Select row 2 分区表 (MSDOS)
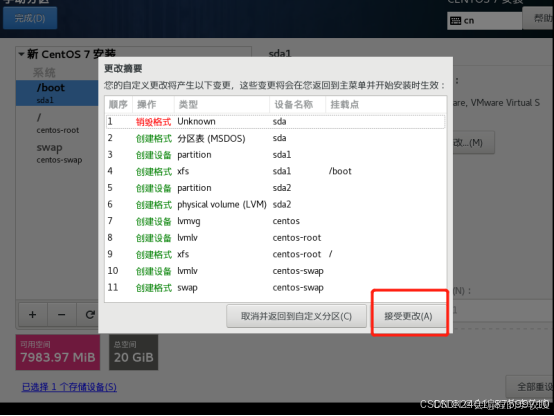Viewport: 554px width, 416px height. (275, 138)
